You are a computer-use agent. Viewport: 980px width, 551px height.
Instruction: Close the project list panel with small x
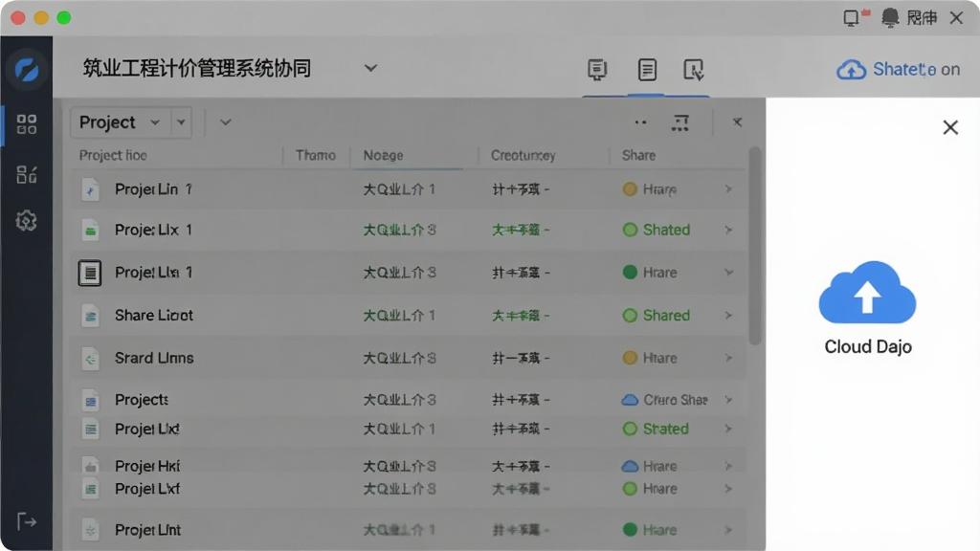click(738, 122)
